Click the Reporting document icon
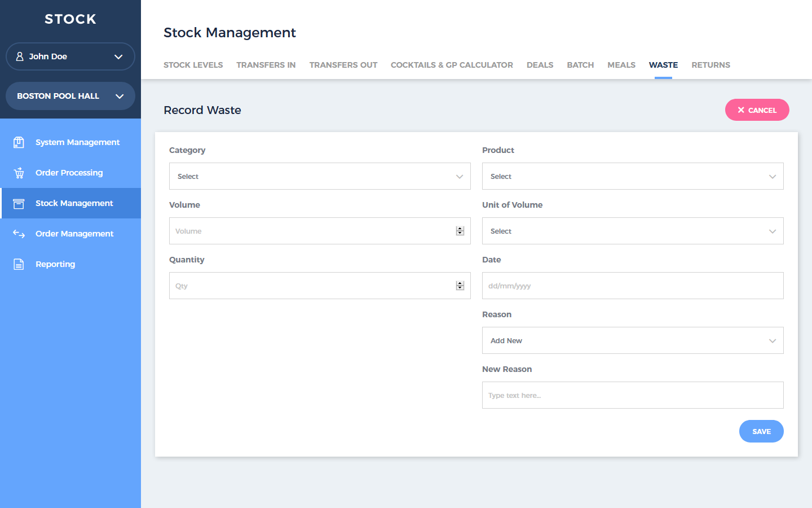This screenshot has height=508, width=812. (19, 264)
